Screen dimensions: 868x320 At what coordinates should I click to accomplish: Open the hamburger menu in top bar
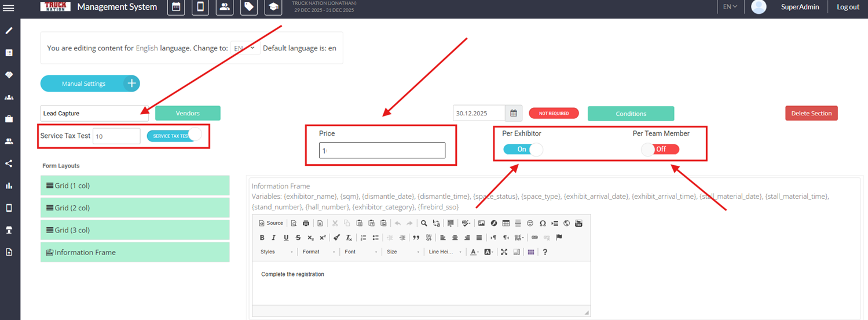pos(9,7)
